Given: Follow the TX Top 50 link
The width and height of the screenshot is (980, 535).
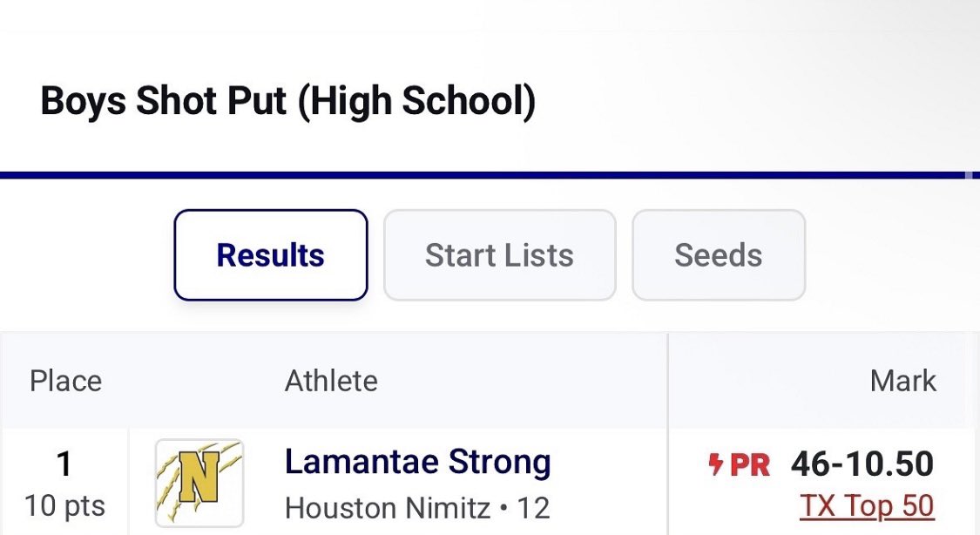Looking at the screenshot, I should (866, 506).
